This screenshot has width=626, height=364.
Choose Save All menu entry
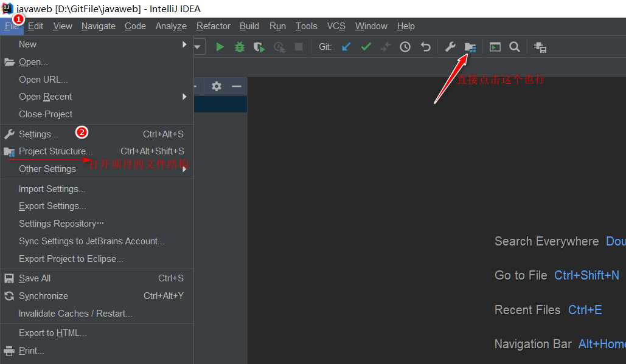coord(97,278)
